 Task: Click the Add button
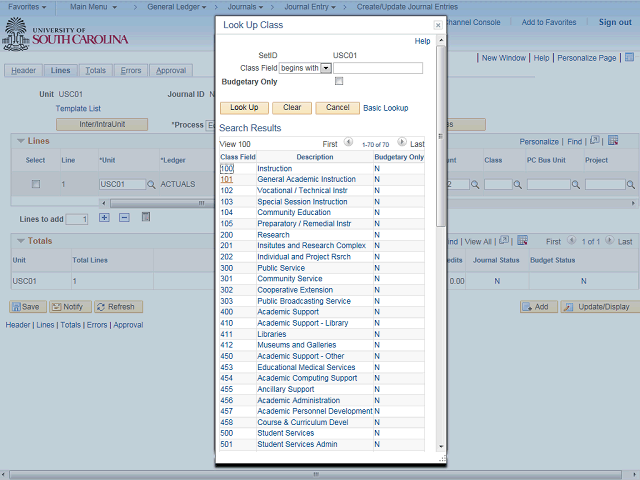pyautogui.click(x=539, y=307)
